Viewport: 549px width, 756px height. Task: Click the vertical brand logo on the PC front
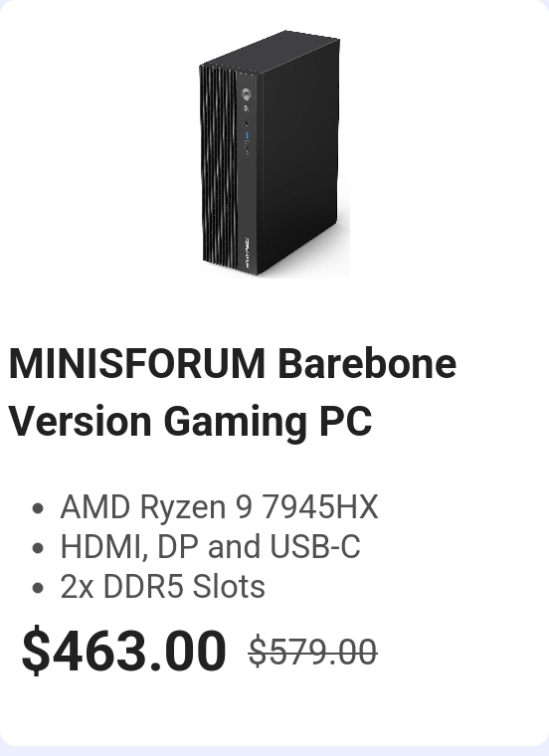[x=247, y=252]
